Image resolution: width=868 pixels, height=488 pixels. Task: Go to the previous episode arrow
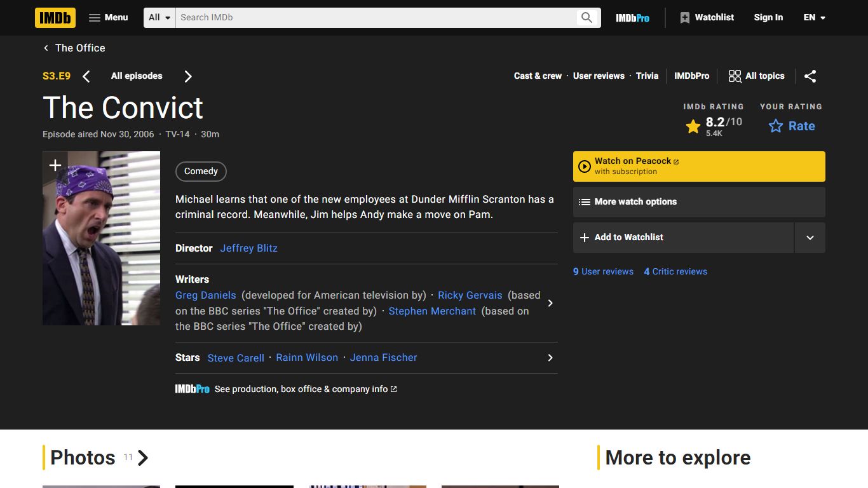coord(86,76)
